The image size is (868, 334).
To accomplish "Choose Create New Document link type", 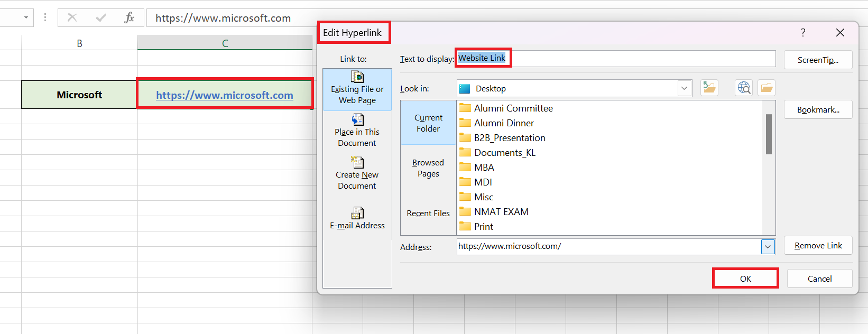I will point(357,174).
